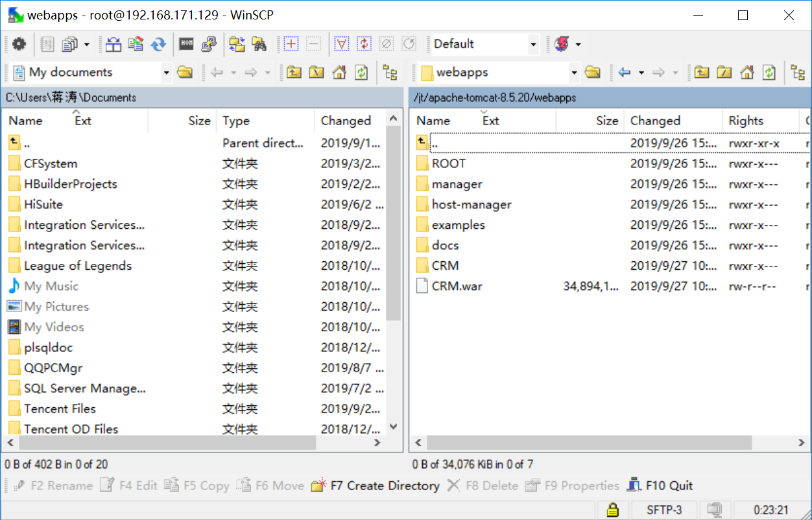Viewport: 812px width, 520px height.
Task: Click the padlock icon in status bar
Action: coord(612,510)
